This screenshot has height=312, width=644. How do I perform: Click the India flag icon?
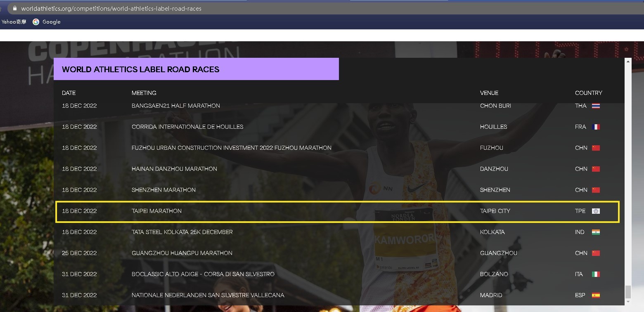click(x=596, y=232)
